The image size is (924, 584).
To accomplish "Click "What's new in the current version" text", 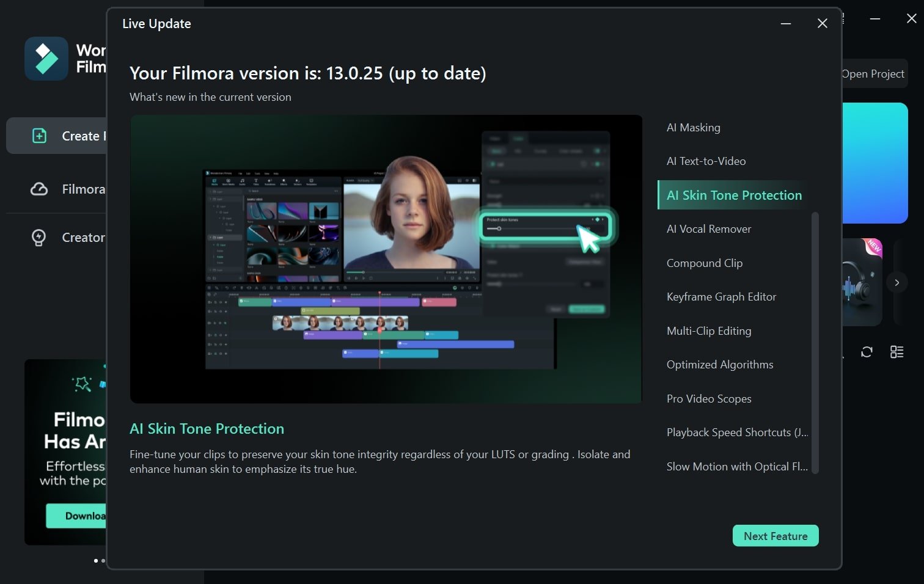I will (210, 97).
